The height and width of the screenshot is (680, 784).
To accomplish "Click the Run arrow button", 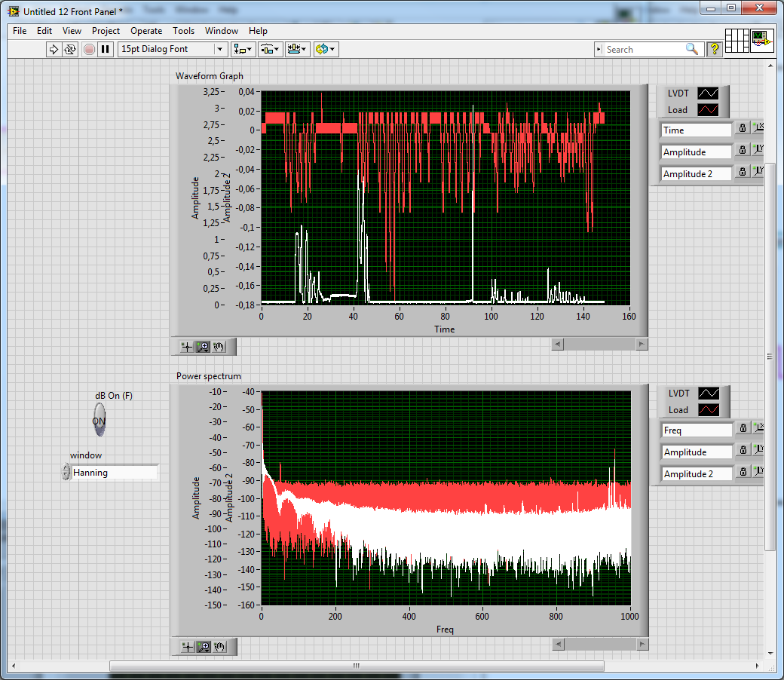I will click(x=54, y=49).
